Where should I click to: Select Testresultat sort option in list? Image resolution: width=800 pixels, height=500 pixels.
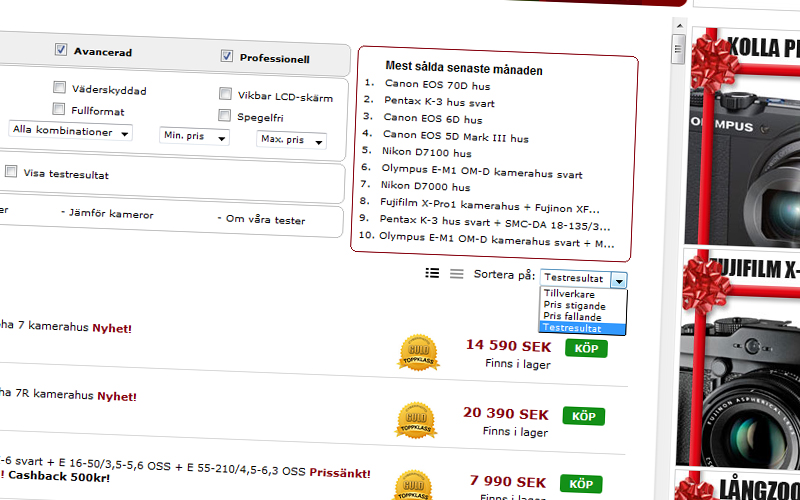[583, 329]
